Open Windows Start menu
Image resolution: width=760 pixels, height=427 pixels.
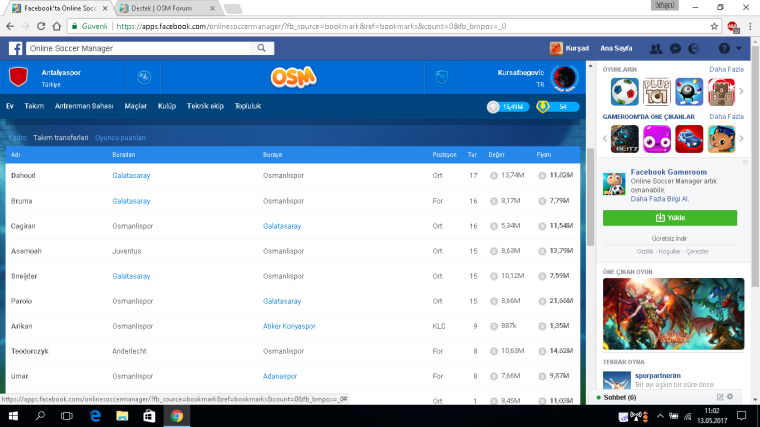(x=13, y=416)
